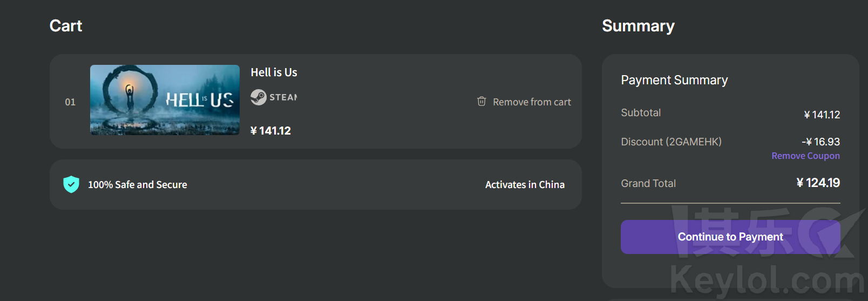This screenshot has width=868, height=301.
Task: Click the Discount (2GAMEHK) label
Action: (x=671, y=142)
